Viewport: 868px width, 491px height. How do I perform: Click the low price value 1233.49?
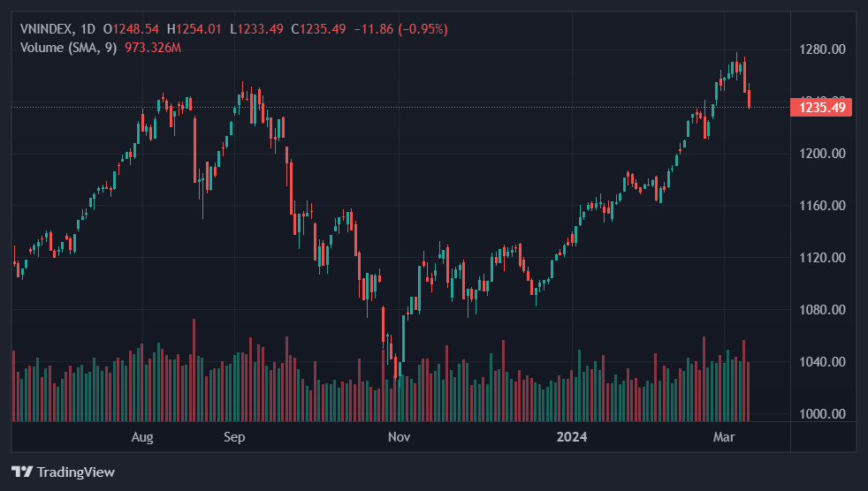click(x=259, y=29)
